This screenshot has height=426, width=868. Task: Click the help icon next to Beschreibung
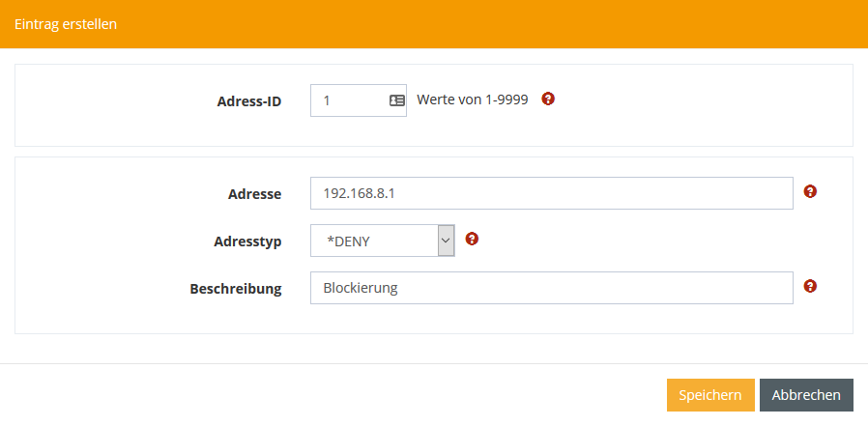click(x=810, y=286)
